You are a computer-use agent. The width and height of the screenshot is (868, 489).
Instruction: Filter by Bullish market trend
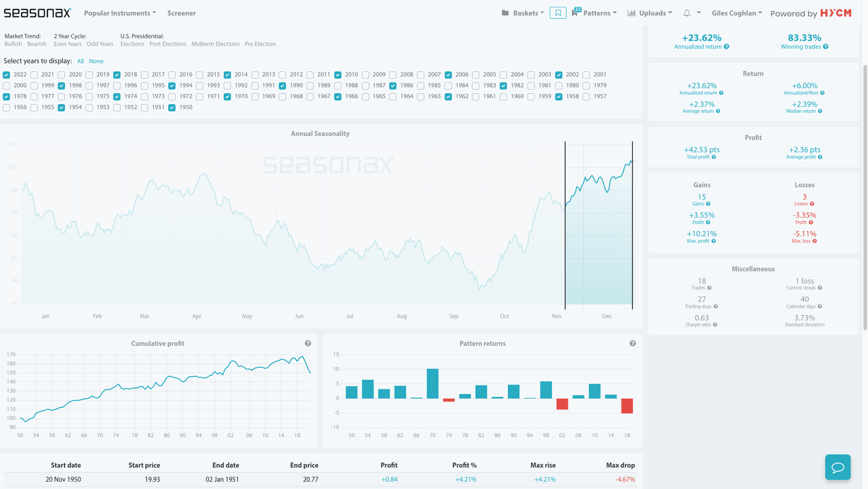click(13, 44)
